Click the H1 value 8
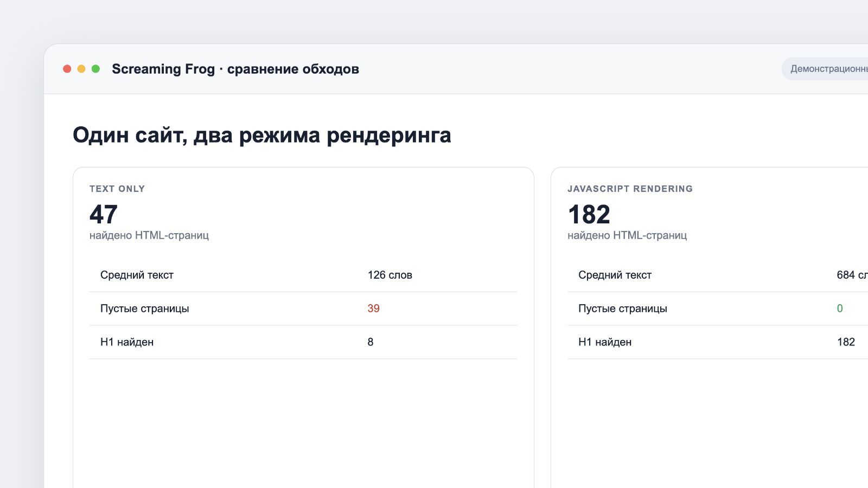868x488 pixels. click(371, 342)
